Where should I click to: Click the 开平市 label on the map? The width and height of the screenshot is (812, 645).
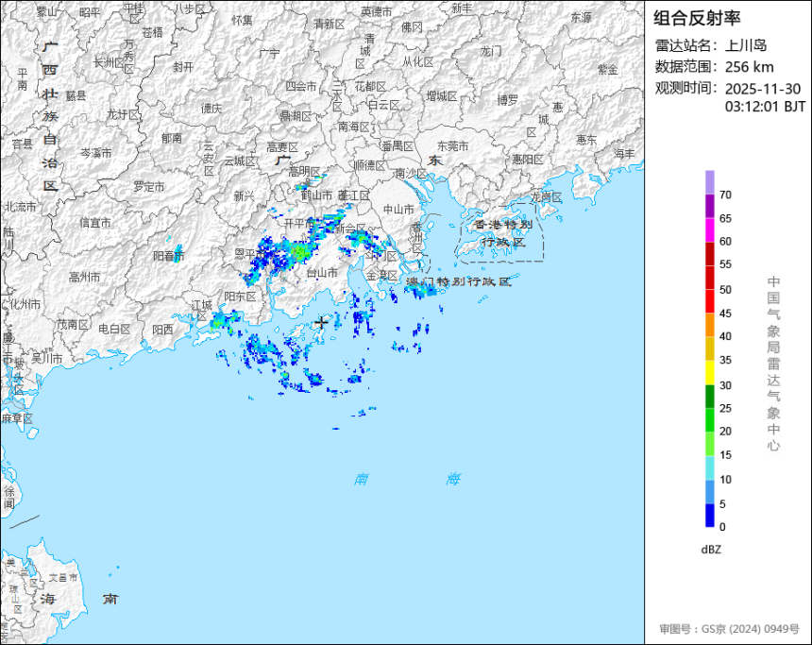[x=299, y=224]
